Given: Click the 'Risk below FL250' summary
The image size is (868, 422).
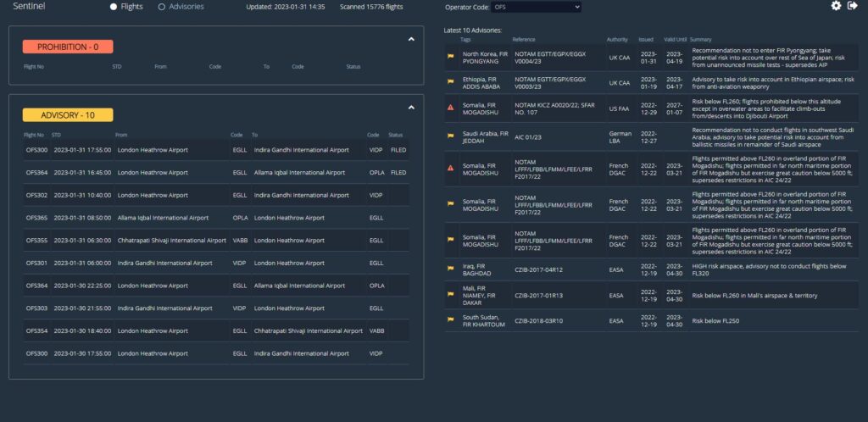Looking at the screenshot, I should pyautogui.click(x=715, y=321).
